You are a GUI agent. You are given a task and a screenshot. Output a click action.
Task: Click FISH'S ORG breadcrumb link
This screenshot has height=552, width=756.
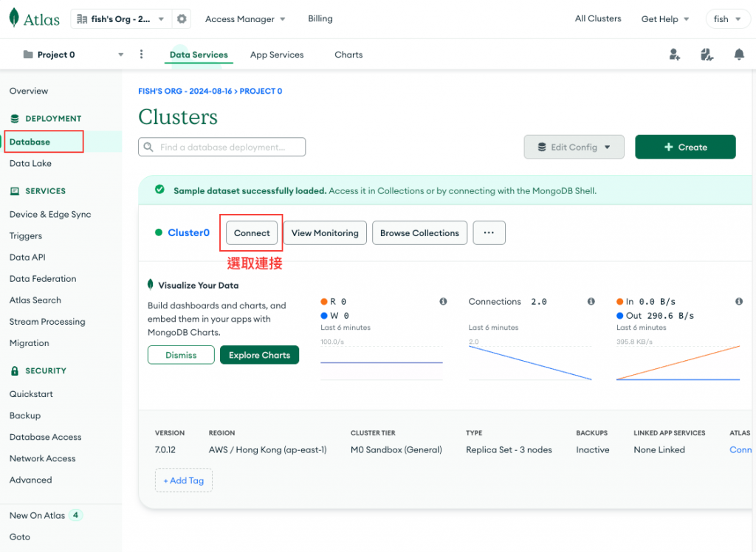[x=185, y=91]
